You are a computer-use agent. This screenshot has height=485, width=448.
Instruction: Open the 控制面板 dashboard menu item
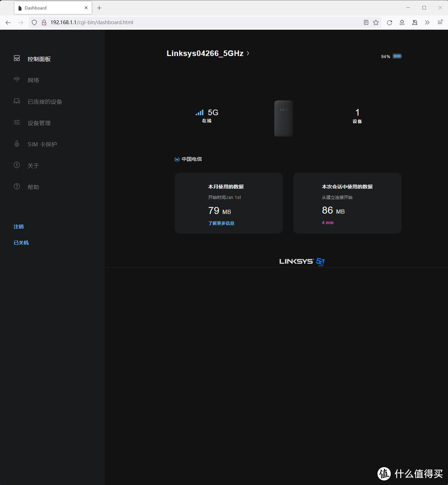39,59
